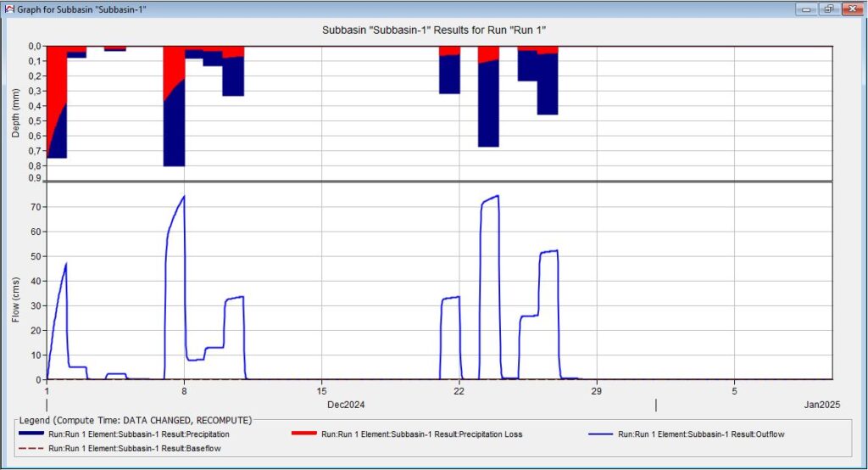Select the Precipitation Loss legend text entry
The width and height of the screenshot is (868, 470).
pos(421,434)
